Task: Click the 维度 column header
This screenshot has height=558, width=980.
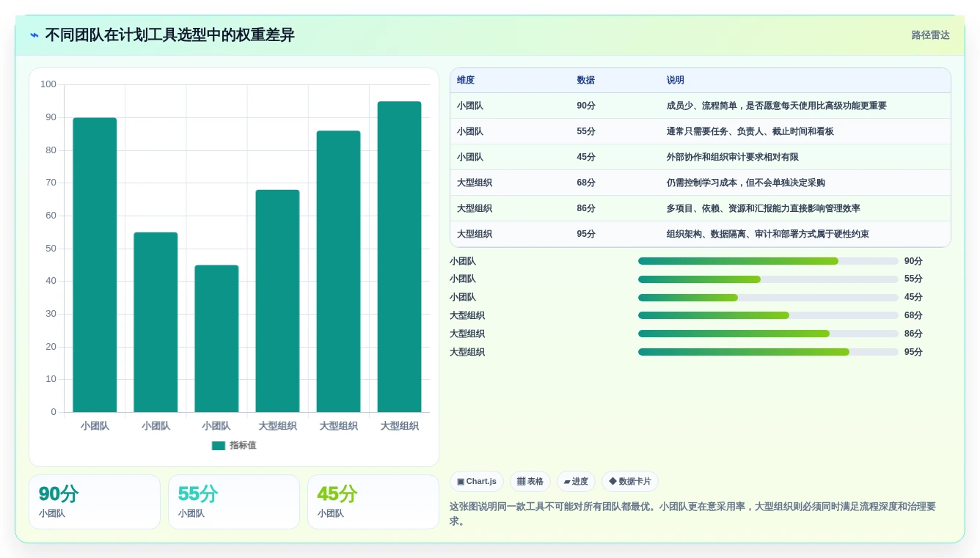Action: 466,81
